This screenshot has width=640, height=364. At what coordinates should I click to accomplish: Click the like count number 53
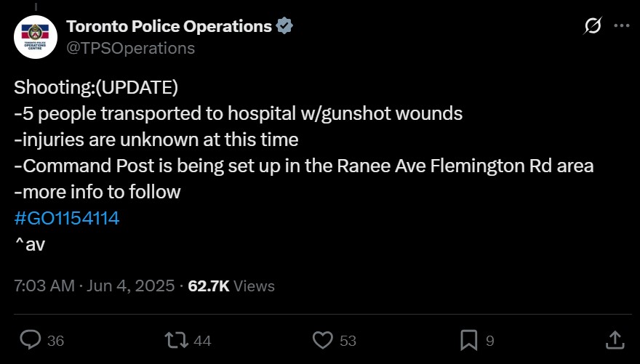(x=348, y=340)
